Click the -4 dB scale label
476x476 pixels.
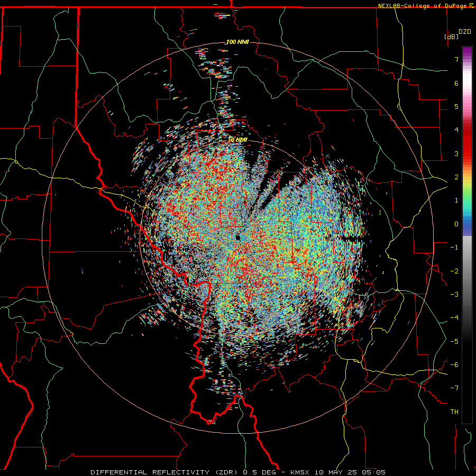pos(454,318)
